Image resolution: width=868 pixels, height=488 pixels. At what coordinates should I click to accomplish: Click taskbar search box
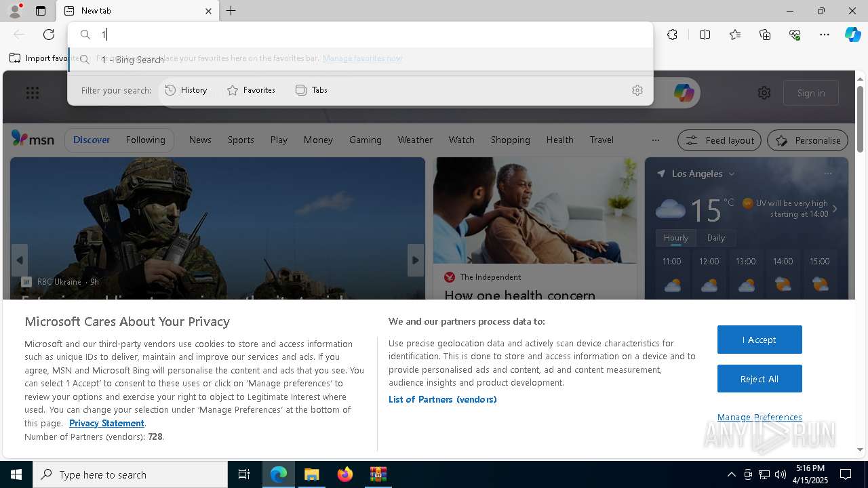pos(130,474)
